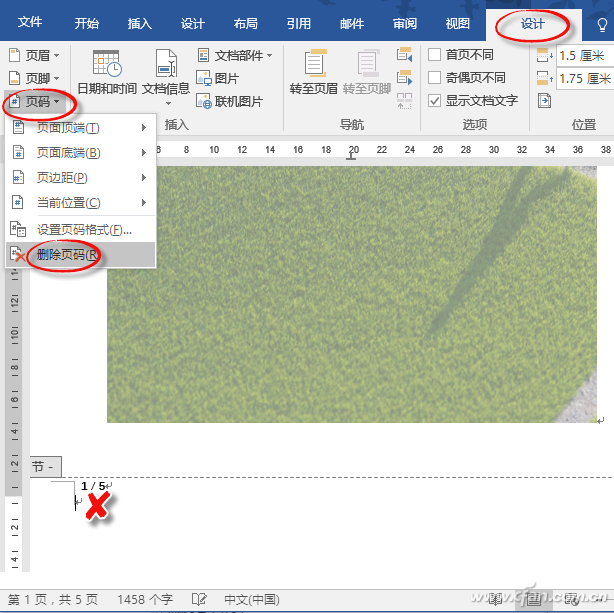The height and width of the screenshot is (613, 614).
Task: Click the 页面底端 page icon
Action: coord(18,152)
